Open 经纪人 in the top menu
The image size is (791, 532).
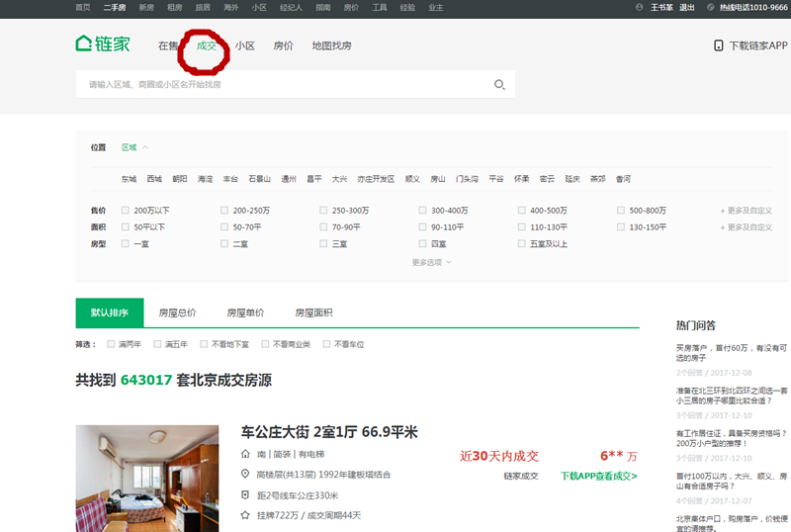tap(291, 8)
